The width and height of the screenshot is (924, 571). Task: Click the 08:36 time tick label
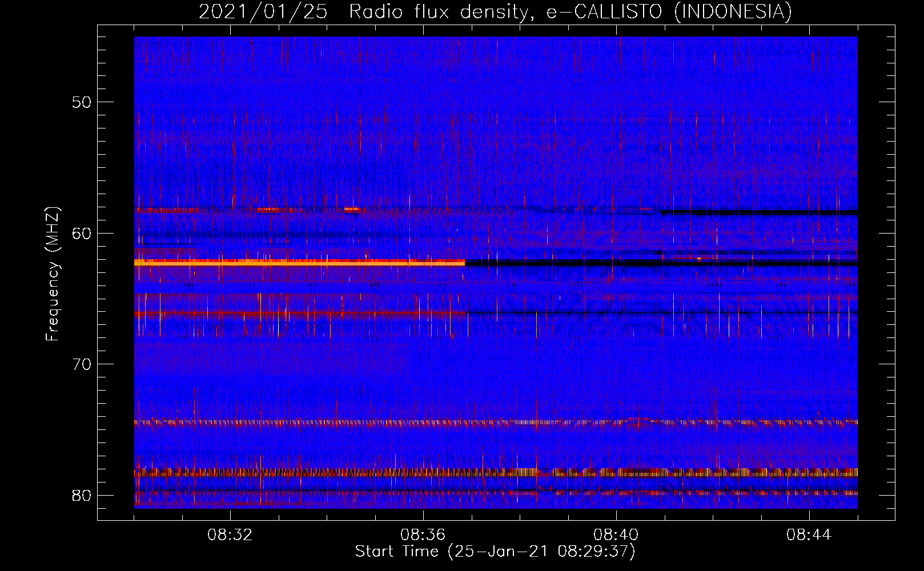[423, 535]
